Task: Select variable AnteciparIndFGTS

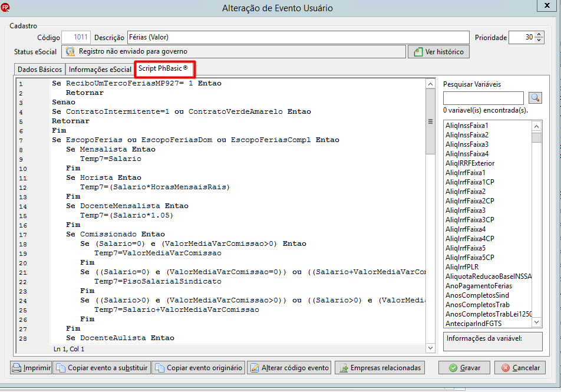Action: pos(473,324)
